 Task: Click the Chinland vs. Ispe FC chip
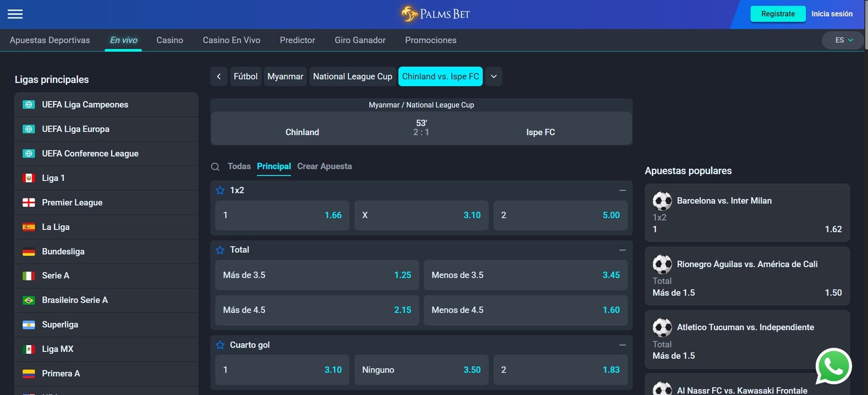coord(441,77)
